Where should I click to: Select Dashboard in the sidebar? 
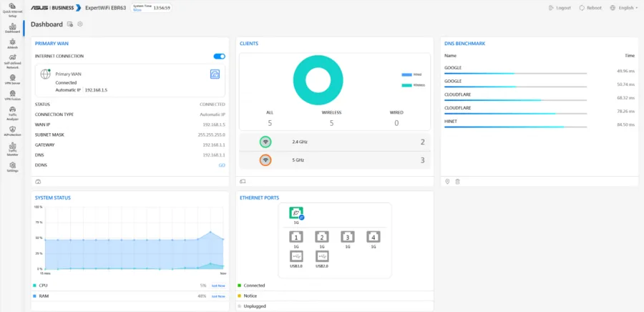[x=12, y=29]
